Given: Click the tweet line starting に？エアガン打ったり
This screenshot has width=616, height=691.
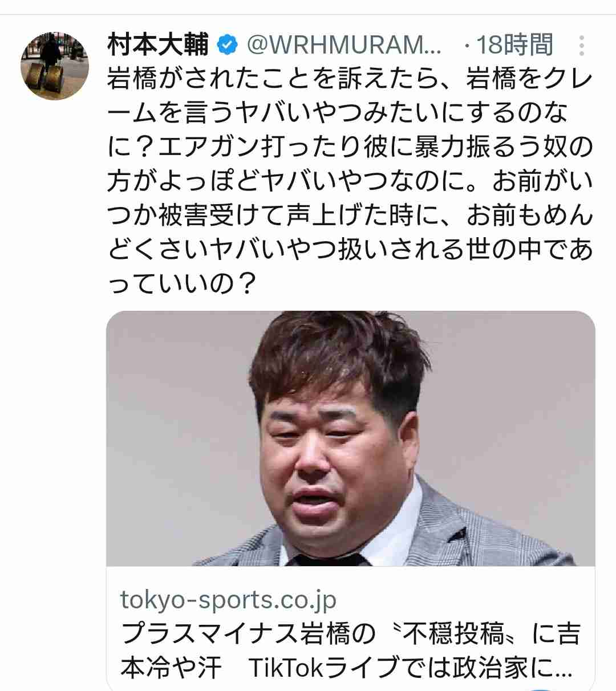Looking at the screenshot, I should 350,148.
